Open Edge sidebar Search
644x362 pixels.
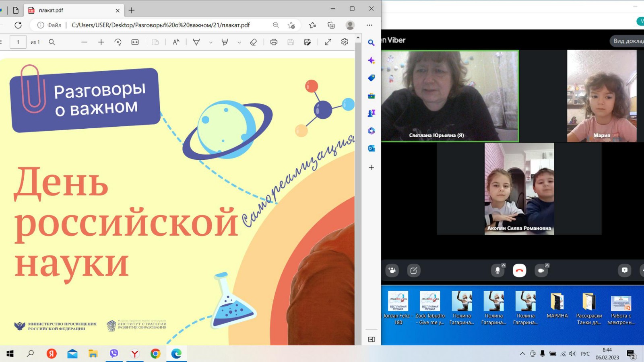click(x=372, y=42)
